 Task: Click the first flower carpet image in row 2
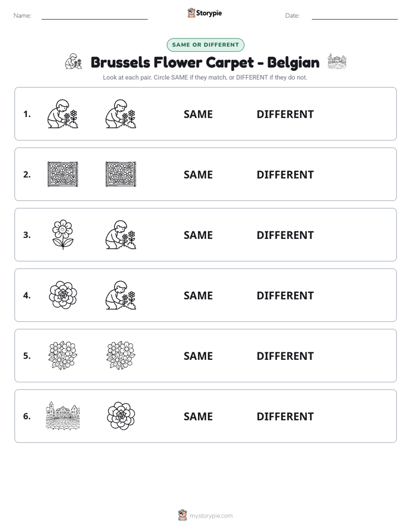coord(63,174)
